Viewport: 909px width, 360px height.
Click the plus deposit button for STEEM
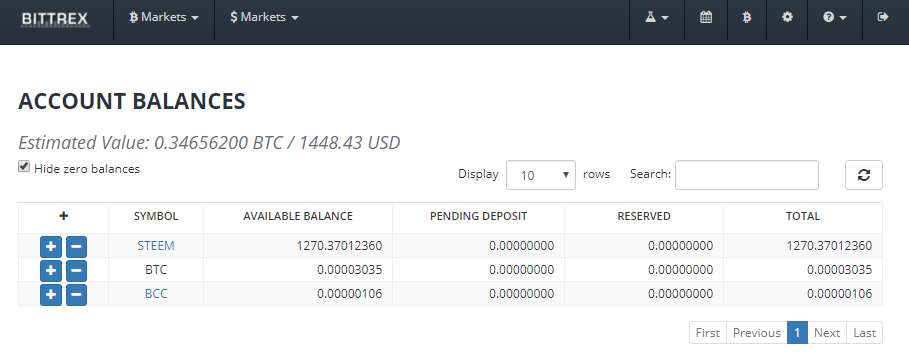50,246
